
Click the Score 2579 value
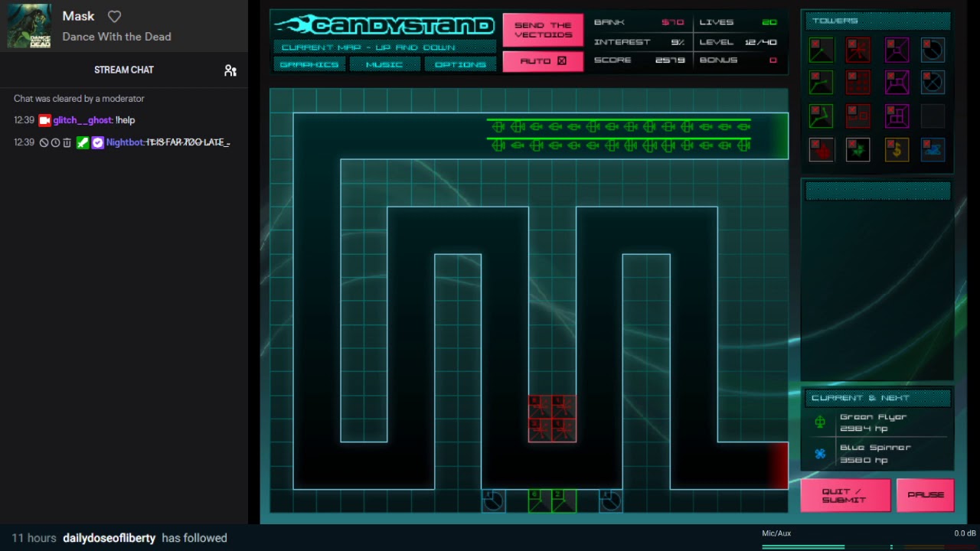[x=670, y=60]
